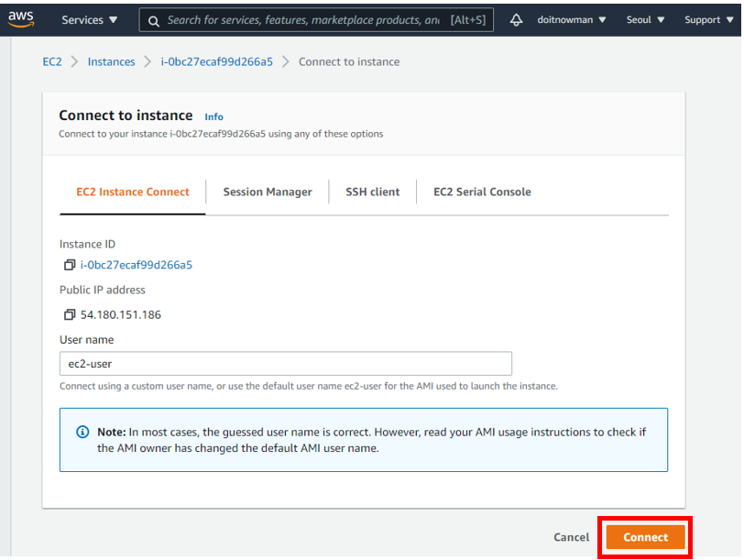Open the AWS logo home link

(21, 19)
